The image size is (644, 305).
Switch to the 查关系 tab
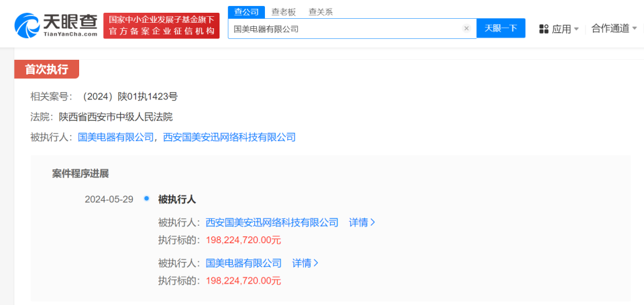pyautogui.click(x=321, y=12)
